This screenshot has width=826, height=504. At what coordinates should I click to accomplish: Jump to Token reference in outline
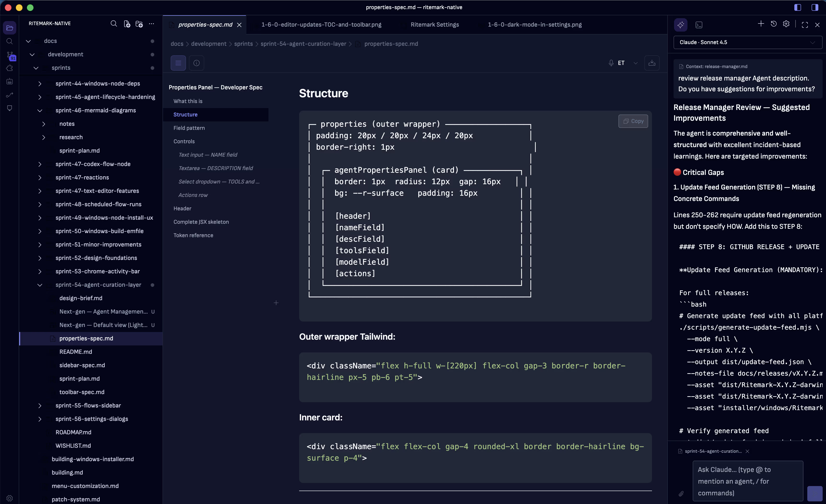(193, 235)
